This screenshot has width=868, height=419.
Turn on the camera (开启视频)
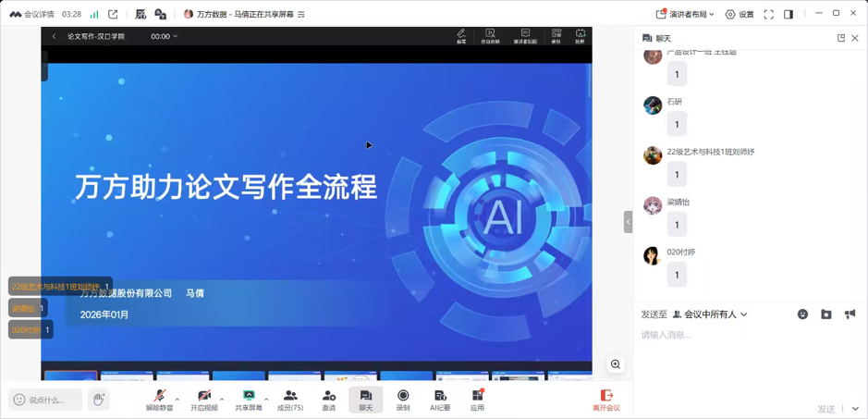(x=204, y=400)
